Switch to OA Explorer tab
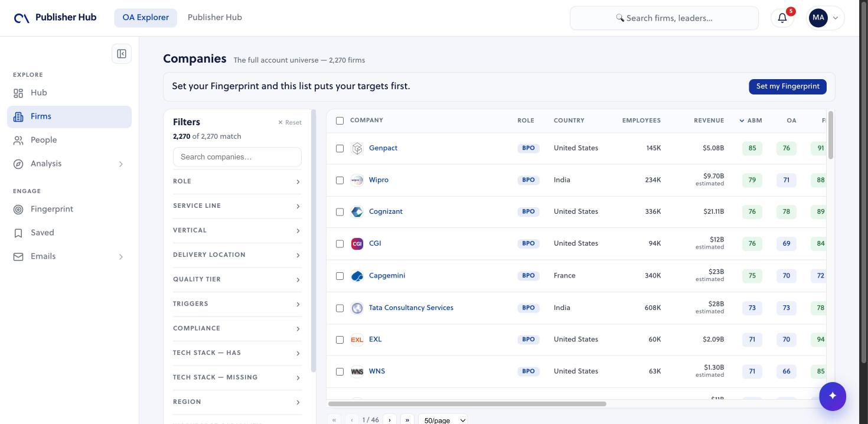Image resolution: width=868 pixels, height=424 pixels. coord(145,18)
